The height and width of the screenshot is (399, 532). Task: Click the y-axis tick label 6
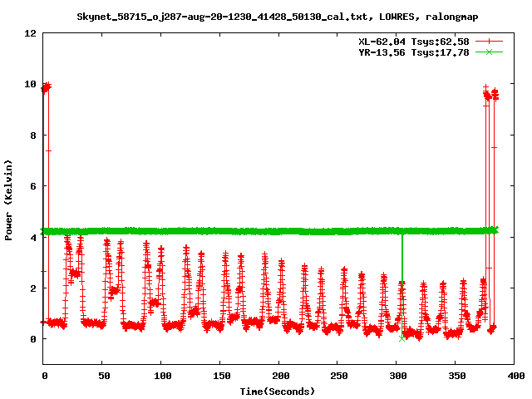(x=33, y=186)
